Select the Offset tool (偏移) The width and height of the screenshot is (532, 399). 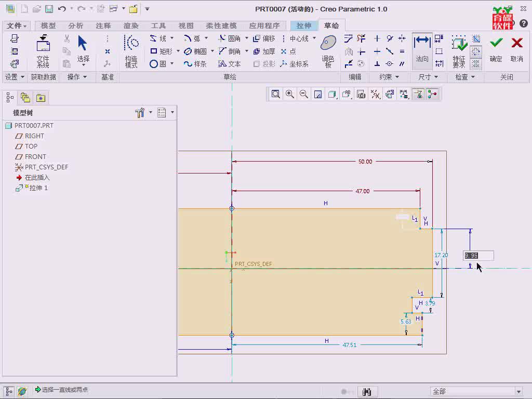pyautogui.click(x=264, y=38)
